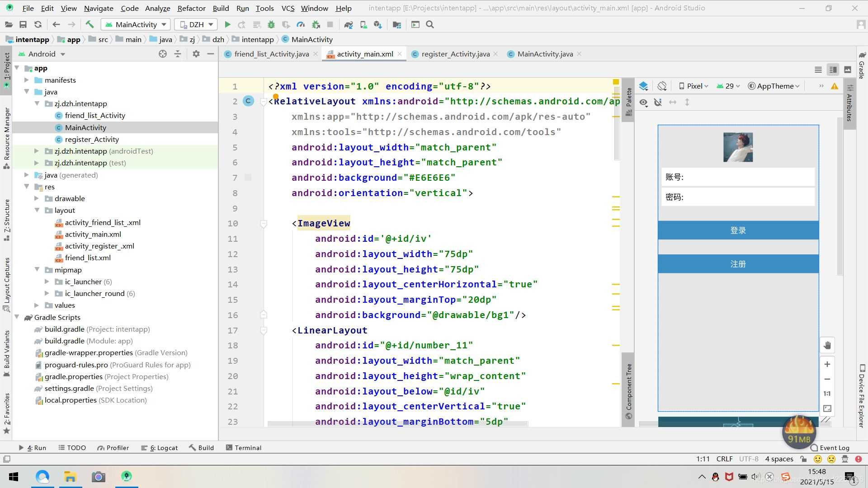Viewport: 868px width, 488px height.
Task: Run the app with the Run button
Action: [x=227, y=24]
